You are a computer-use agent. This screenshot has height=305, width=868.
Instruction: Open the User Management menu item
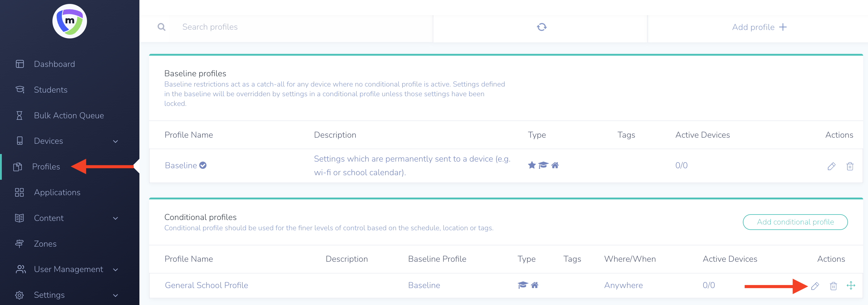click(68, 269)
